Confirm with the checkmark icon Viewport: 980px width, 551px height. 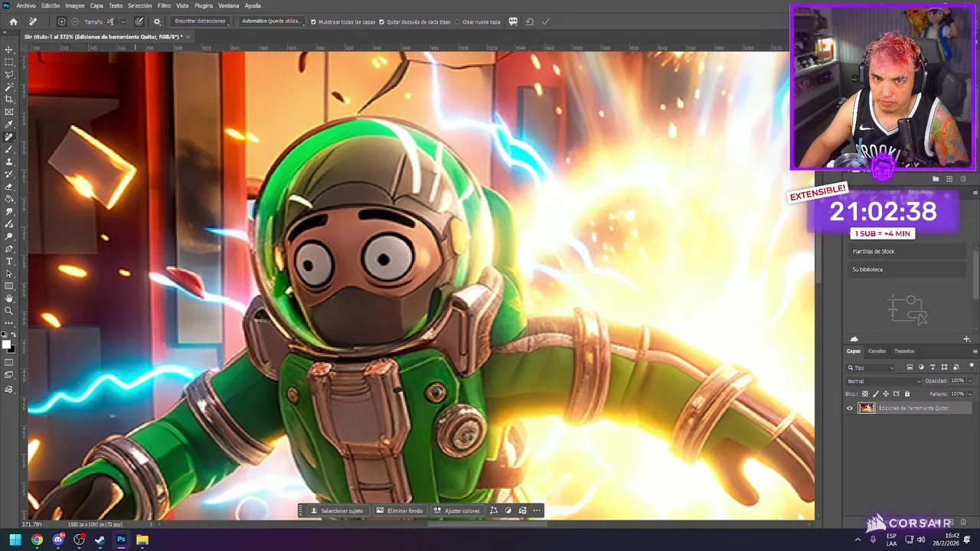pos(546,21)
